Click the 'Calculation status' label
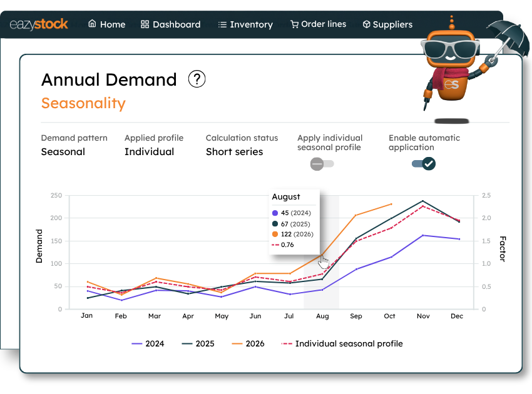 242,138
